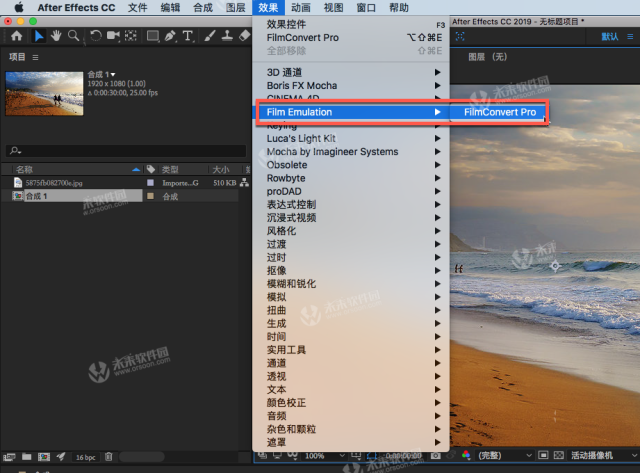
Task: Select the Brush tool
Action: [209, 36]
